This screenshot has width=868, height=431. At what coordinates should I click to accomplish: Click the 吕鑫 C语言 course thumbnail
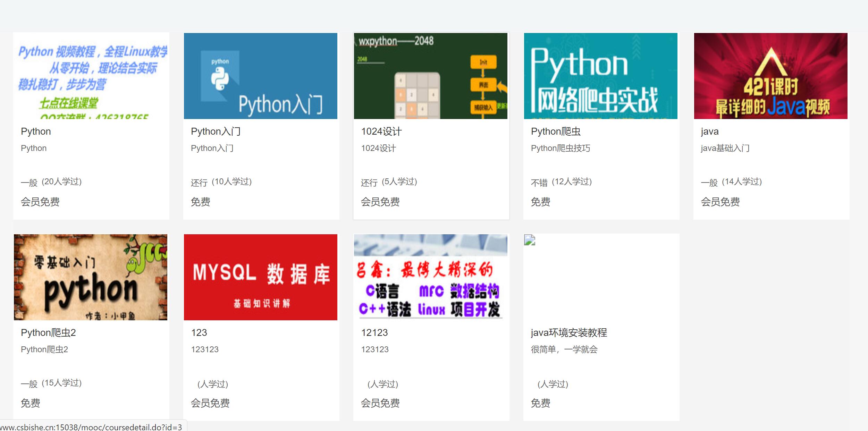[431, 277]
